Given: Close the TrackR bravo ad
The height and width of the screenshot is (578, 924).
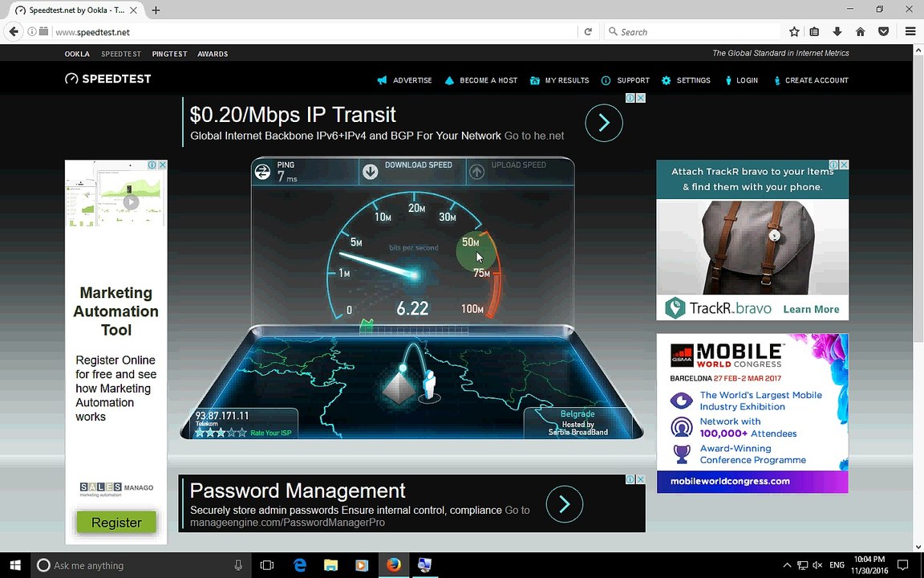Looking at the screenshot, I should (x=844, y=165).
